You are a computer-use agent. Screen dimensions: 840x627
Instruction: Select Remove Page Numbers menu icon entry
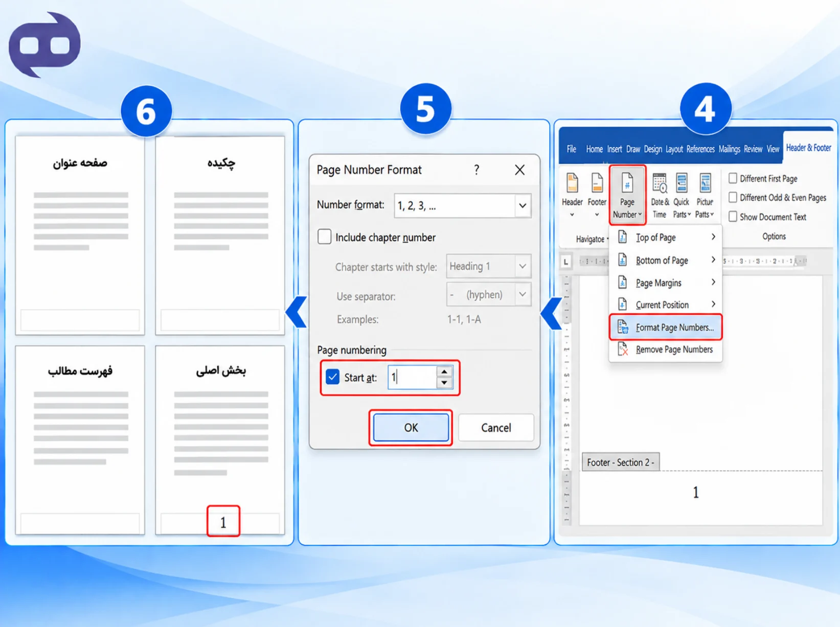(x=666, y=350)
